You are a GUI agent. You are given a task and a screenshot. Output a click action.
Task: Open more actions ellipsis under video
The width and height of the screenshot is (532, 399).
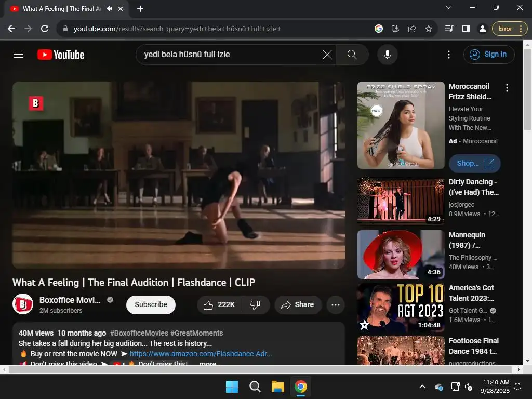tap(336, 304)
